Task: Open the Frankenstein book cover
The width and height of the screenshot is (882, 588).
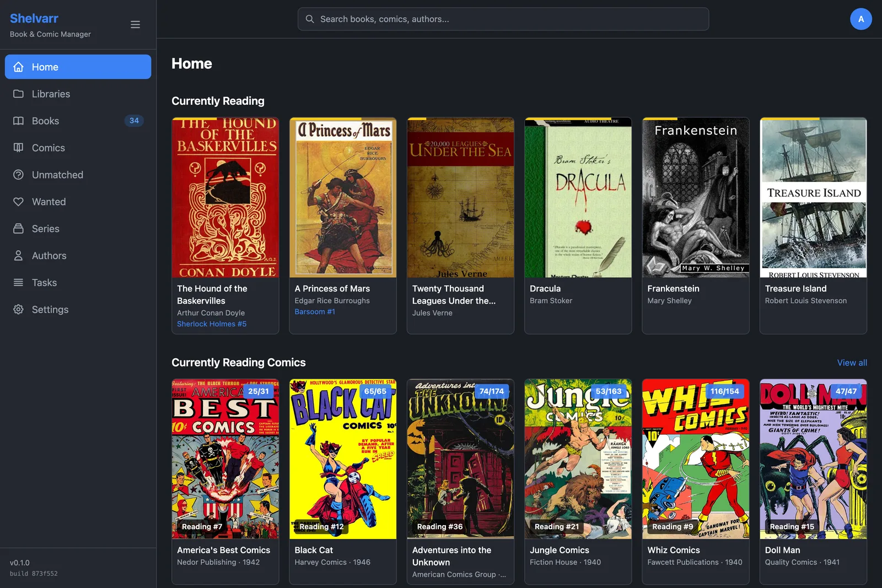Action: coord(696,198)
